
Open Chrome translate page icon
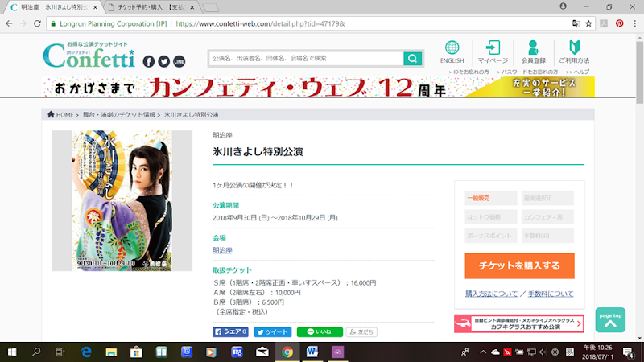tap(576, 24)
